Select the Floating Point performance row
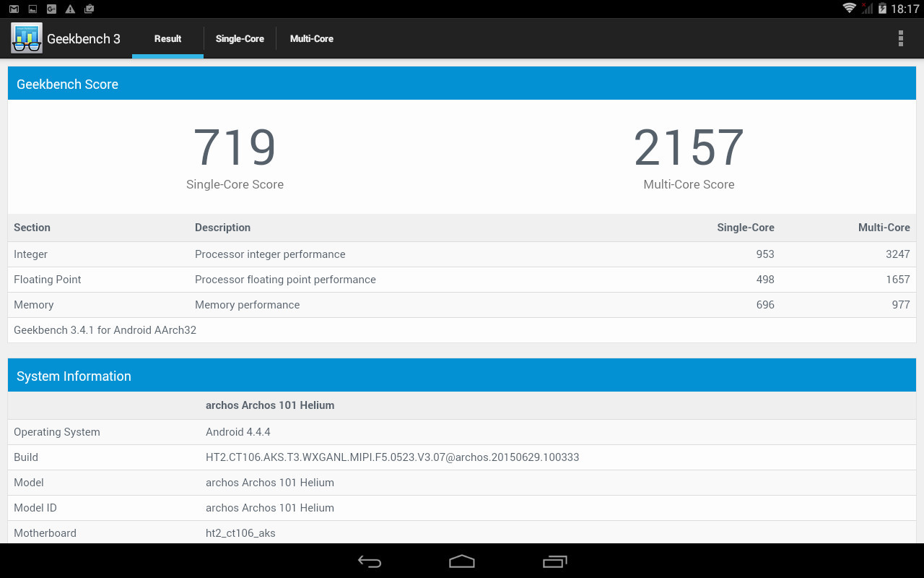The width and height of the screenshot is (924, 578). [x=462, y=280]
